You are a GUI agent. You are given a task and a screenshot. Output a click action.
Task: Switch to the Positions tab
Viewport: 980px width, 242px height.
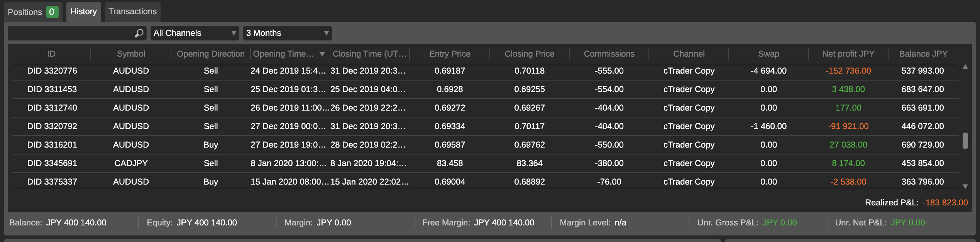point(33,12)
